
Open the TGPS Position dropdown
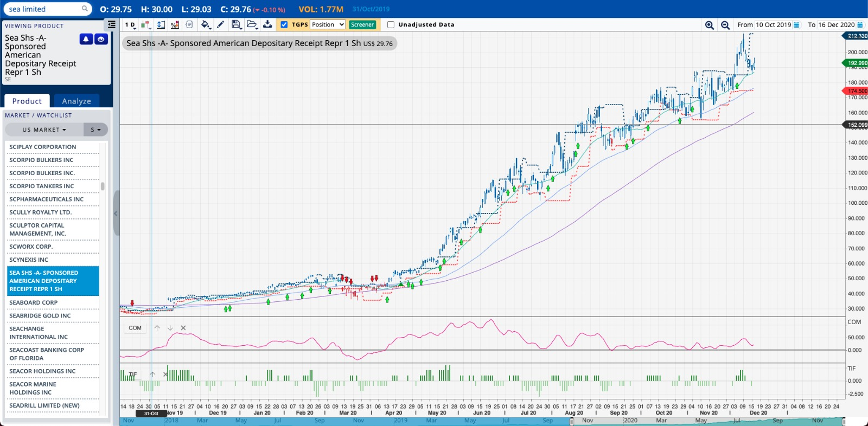click(x=328, y=24)
